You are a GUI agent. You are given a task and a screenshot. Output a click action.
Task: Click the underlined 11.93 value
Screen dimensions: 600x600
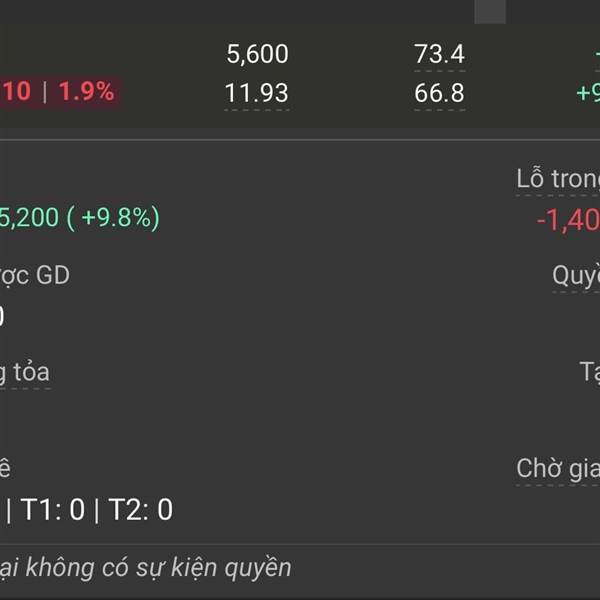256,93
